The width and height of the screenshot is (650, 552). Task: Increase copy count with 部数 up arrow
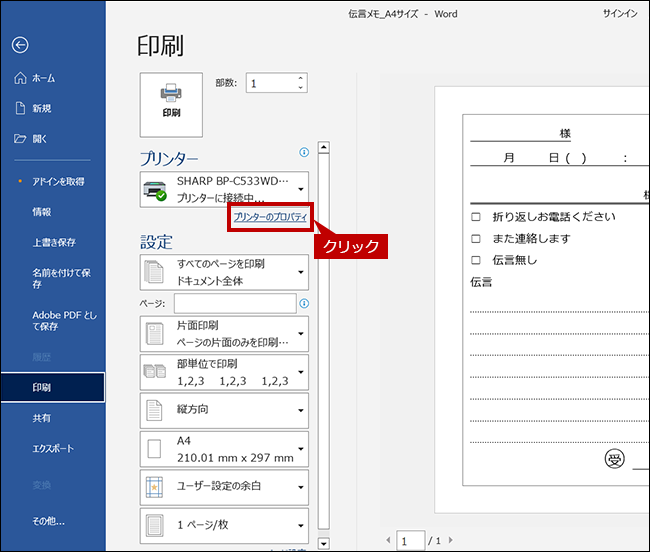(301, 78)
